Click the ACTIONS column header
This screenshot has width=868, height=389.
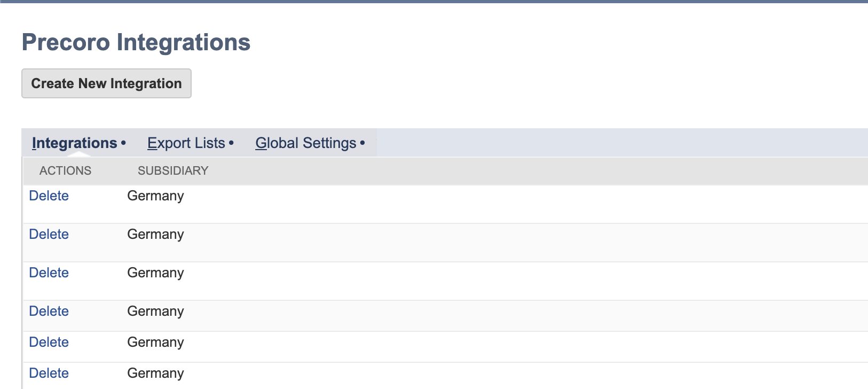[65, 171]
